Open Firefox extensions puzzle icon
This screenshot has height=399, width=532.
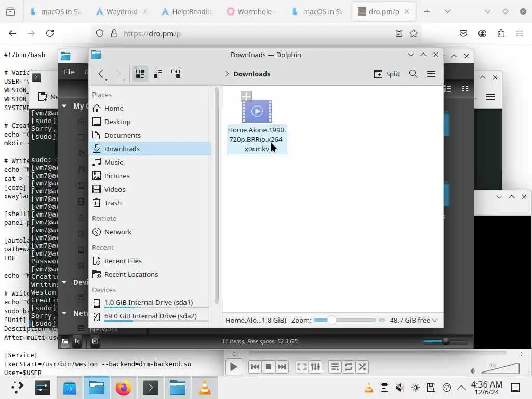501,33
